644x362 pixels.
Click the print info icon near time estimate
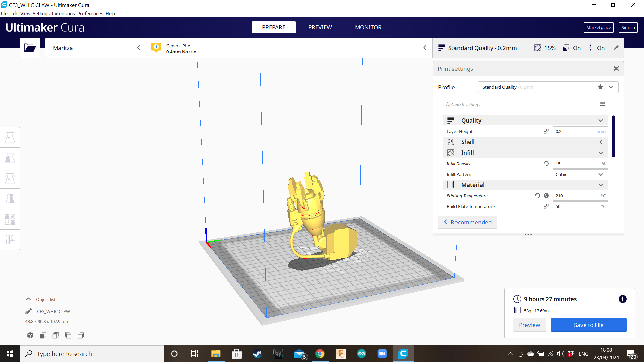point(622,299)
